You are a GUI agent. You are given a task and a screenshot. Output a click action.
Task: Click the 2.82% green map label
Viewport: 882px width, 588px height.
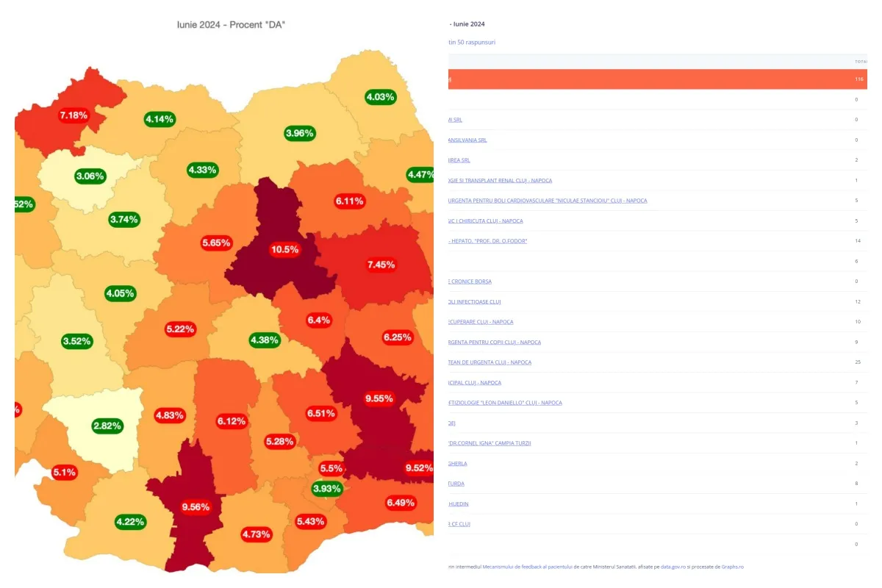click(107, 426)
